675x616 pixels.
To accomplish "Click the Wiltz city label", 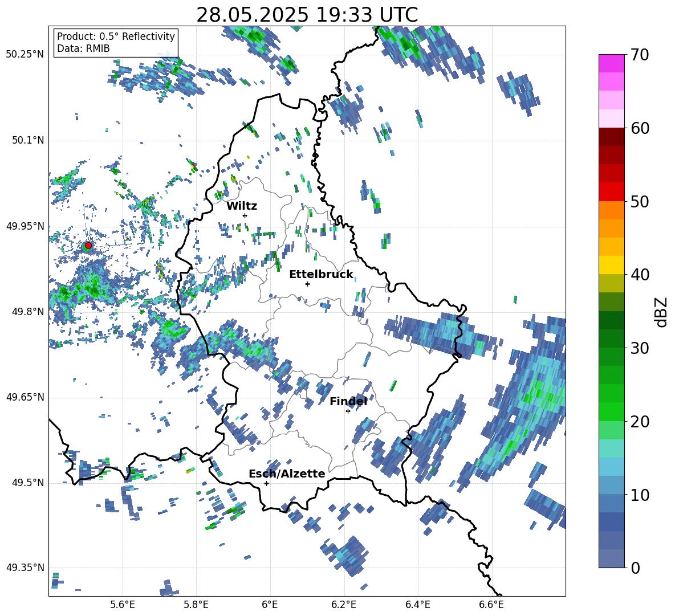I will (x=242, y=206).
